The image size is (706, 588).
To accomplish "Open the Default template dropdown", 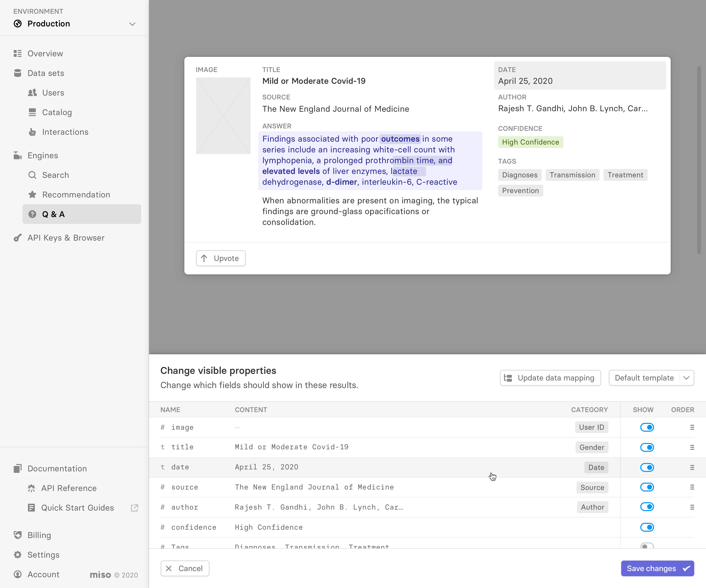I will coord(651,378).
